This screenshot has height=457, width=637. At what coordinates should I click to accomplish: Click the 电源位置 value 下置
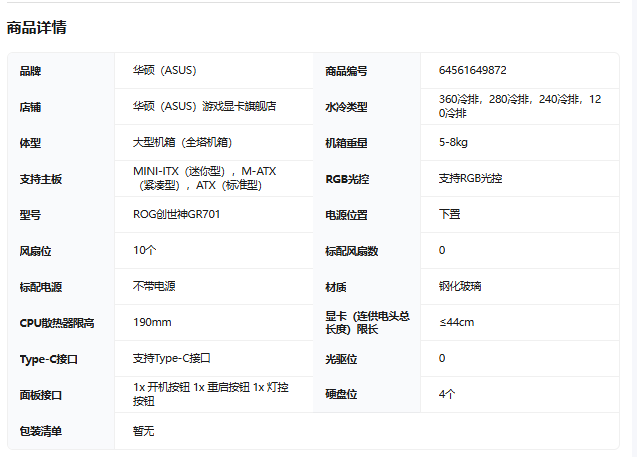tap(449, 214)
